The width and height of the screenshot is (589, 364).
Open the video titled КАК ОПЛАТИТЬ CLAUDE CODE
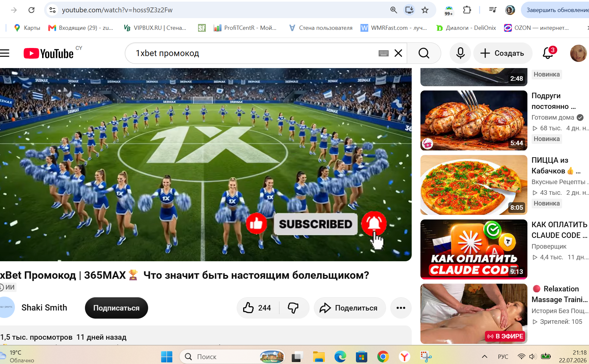tap(560, 230)
